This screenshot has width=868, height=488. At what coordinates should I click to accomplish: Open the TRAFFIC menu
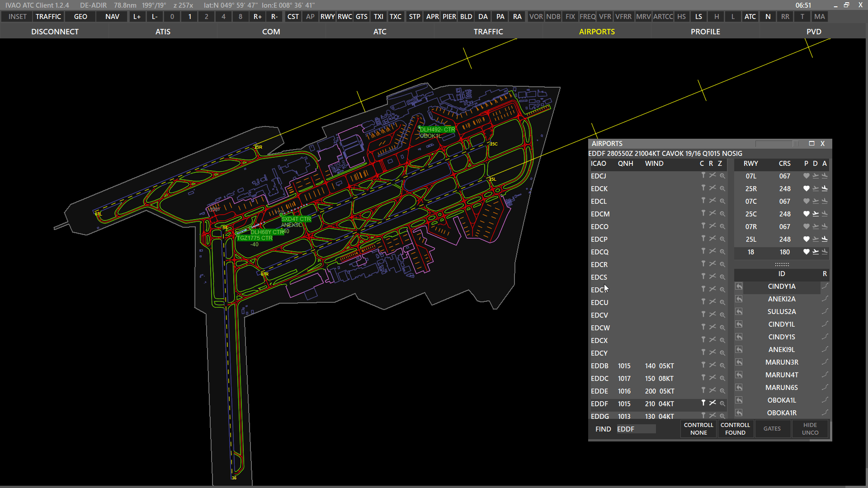pyautogui.click(x=488, y=32)
